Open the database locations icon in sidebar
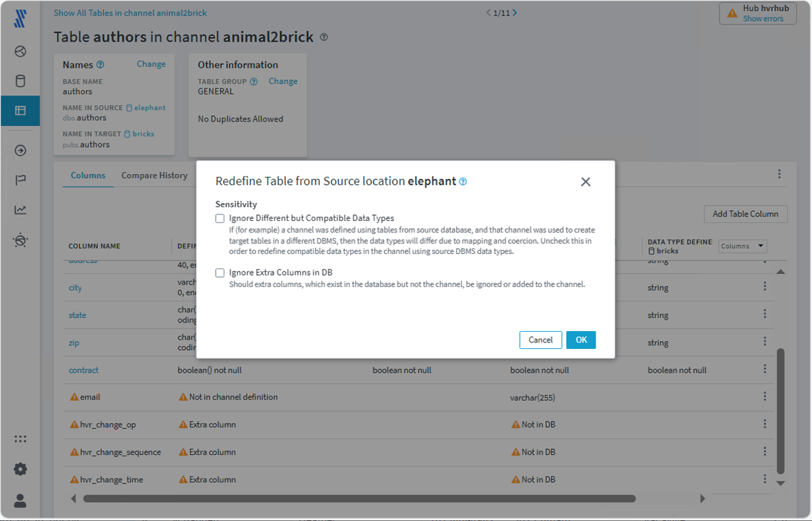The width and height of the screenshot is (812, 521). pyautogui.click(x=20, y=81)
